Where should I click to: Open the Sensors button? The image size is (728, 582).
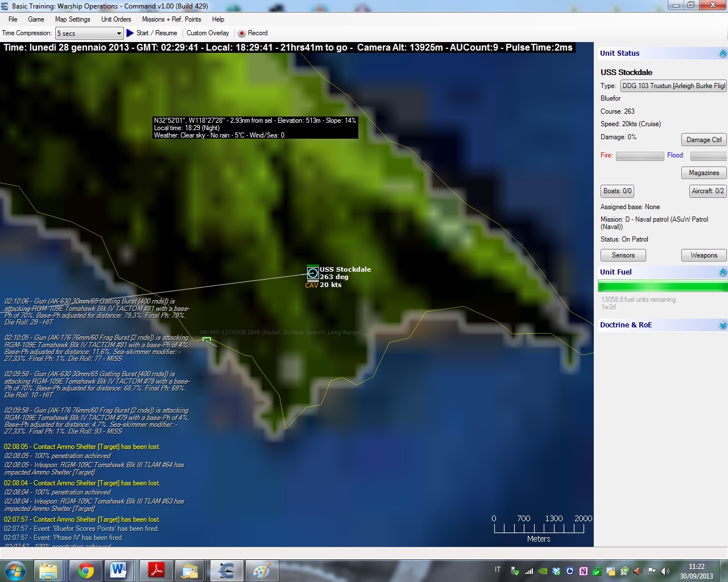click(x=623, y=255)
